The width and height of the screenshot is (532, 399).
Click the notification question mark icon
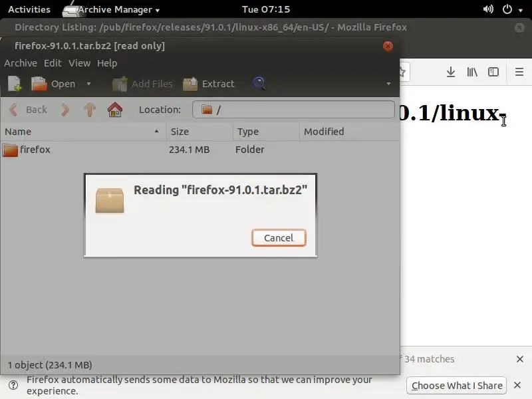point(13,385)
